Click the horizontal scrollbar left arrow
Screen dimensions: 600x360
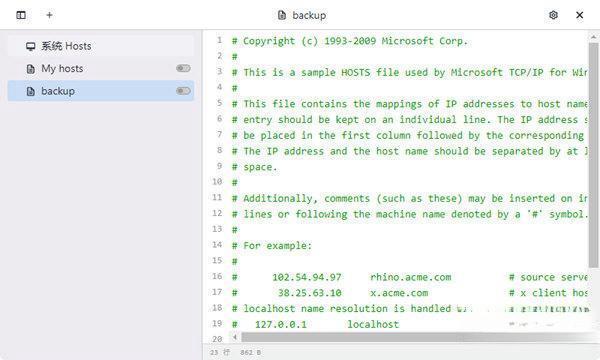(235, 337)
